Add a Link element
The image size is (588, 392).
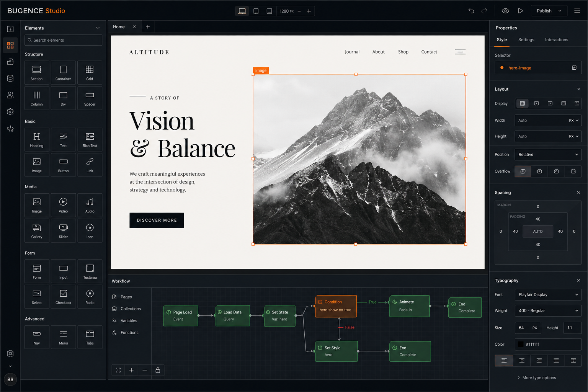click(90, 165)
